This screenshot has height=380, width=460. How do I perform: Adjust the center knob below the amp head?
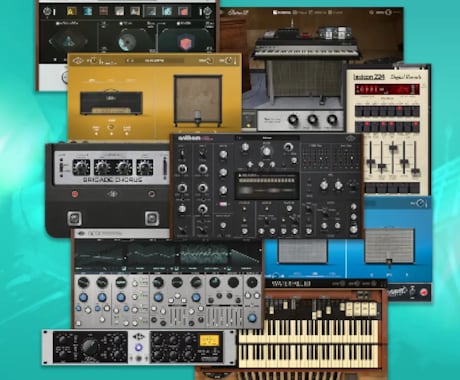pyautogui.click(x=111, y=127)
